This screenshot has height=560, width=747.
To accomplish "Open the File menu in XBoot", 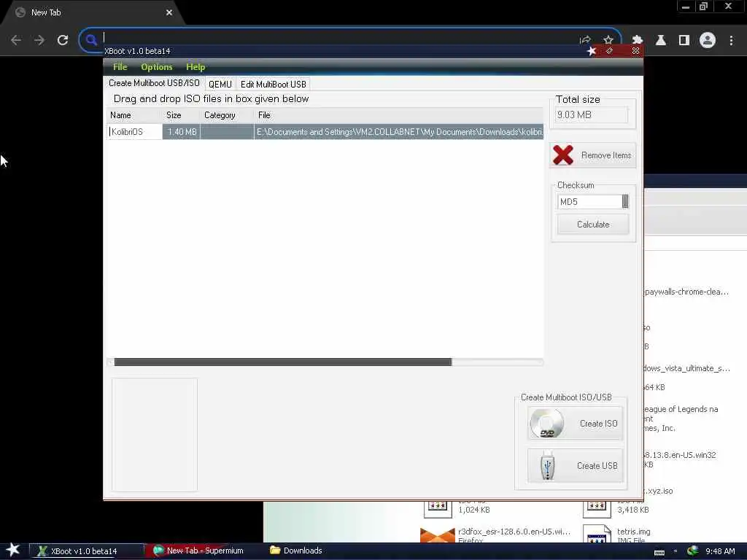I will tap(120, 66).
